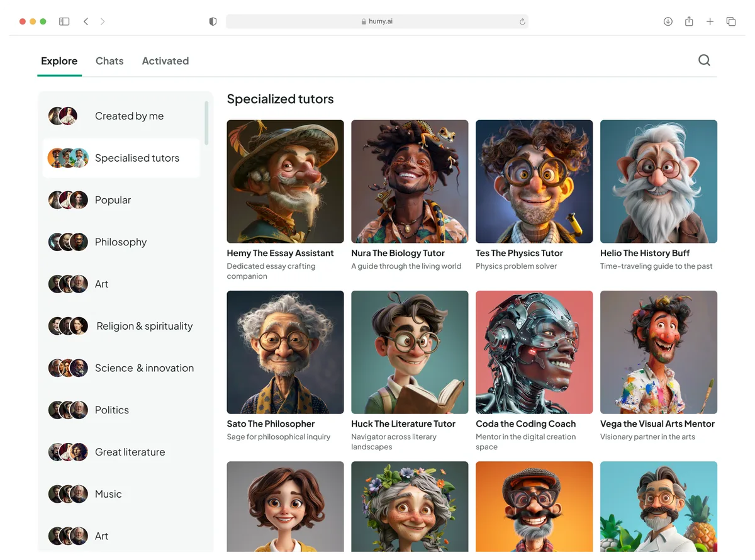The image size is (755, 560).
Task: Click the page reload icon
Action: click(522, 21)
